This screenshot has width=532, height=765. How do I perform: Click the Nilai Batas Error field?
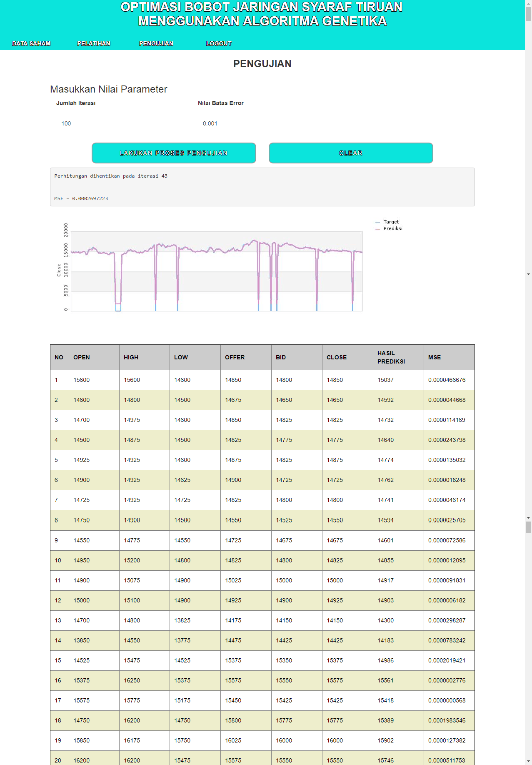tap(262, 123)
